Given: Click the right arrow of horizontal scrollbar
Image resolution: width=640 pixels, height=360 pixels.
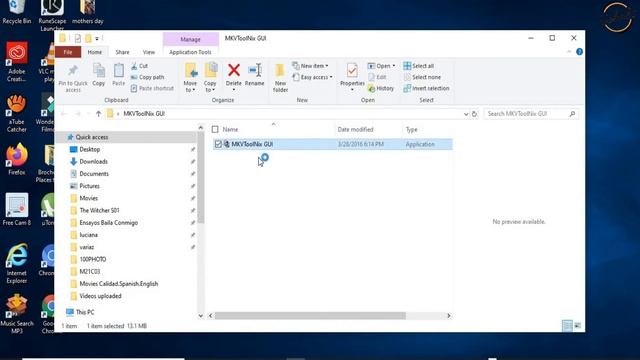Looking at the screenshot, I should [x=449, y=316].
